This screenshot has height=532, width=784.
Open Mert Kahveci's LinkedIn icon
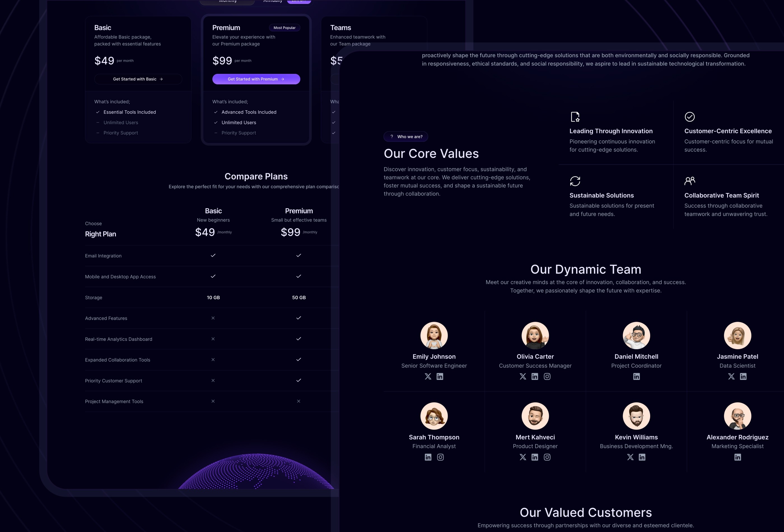click(535, 457)
